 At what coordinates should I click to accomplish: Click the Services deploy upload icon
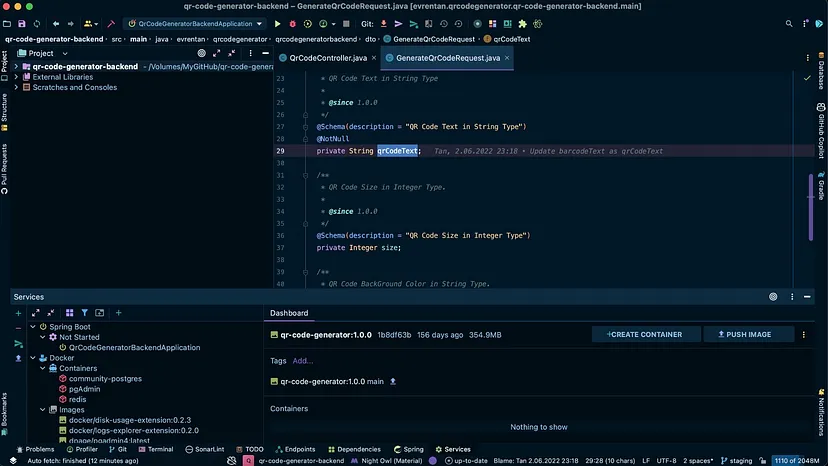[18, 358]
